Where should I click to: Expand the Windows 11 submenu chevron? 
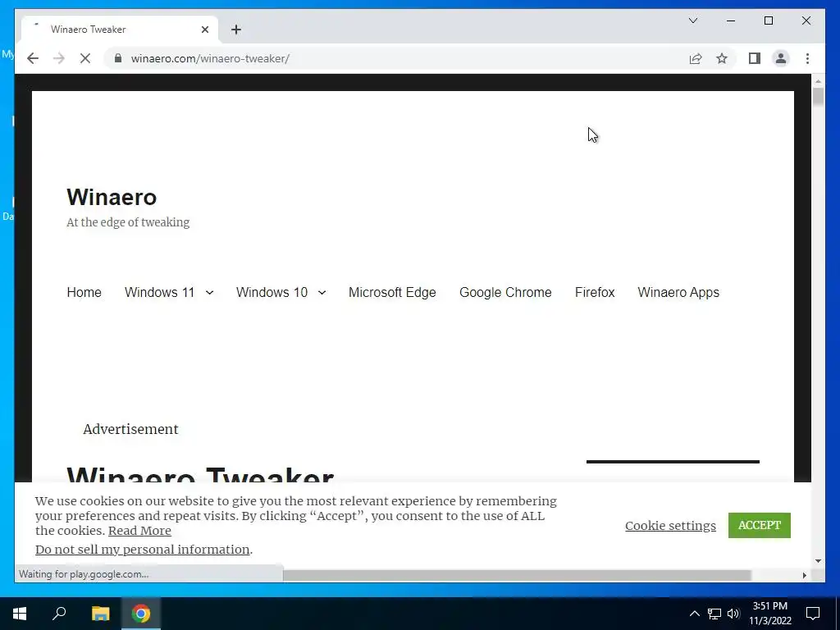[x=209, y=293]
